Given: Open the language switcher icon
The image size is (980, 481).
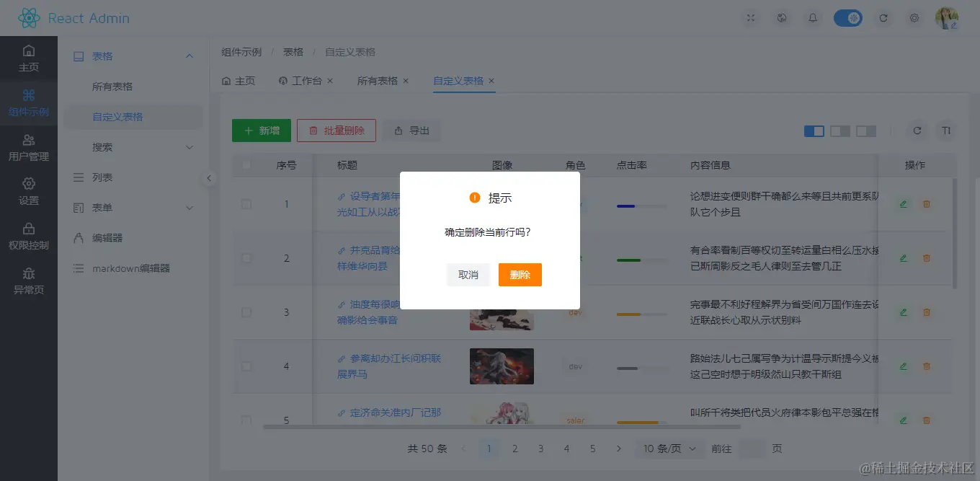Looking at the screenshot, I should 782,17.
